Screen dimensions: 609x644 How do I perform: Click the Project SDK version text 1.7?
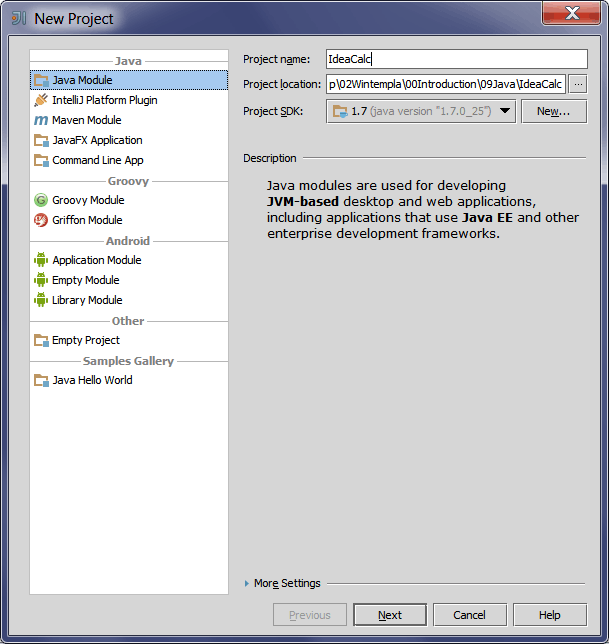point(359,111)
